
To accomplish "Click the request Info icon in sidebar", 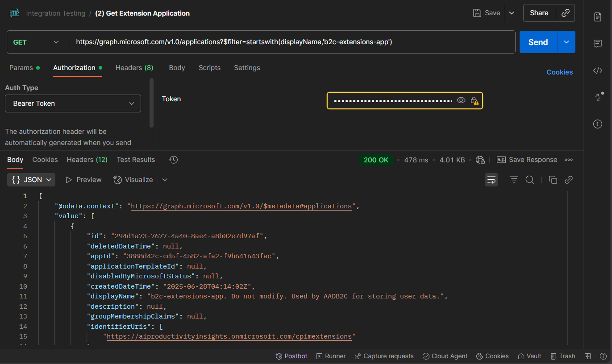I will point(598,124).
